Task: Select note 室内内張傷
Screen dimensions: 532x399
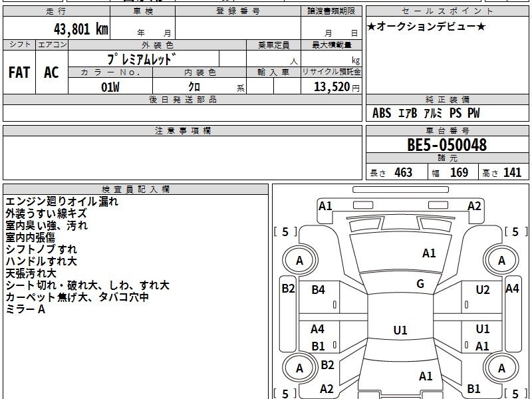Action: click(30, 237)
